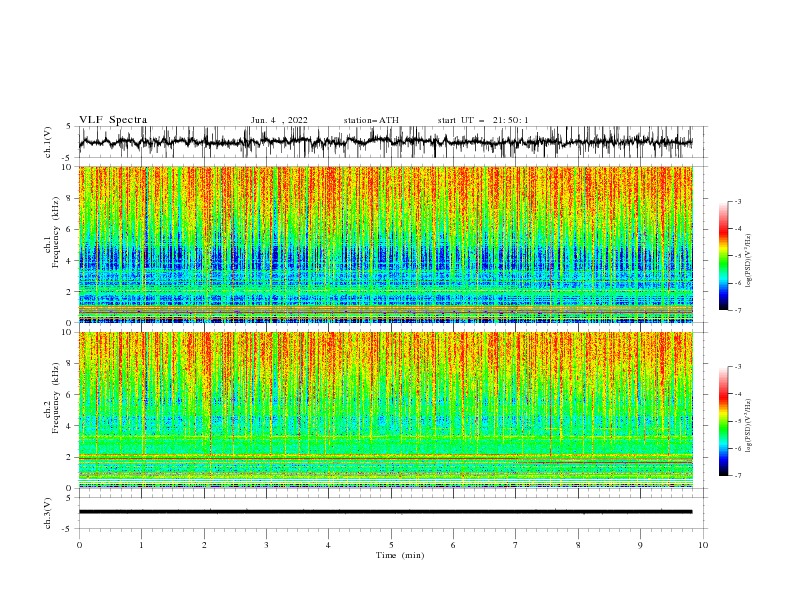Click the ch.2 Frequency (kHz) axis label
The image size is (792, 612).
pyautogui.click(x=52, y=398)
